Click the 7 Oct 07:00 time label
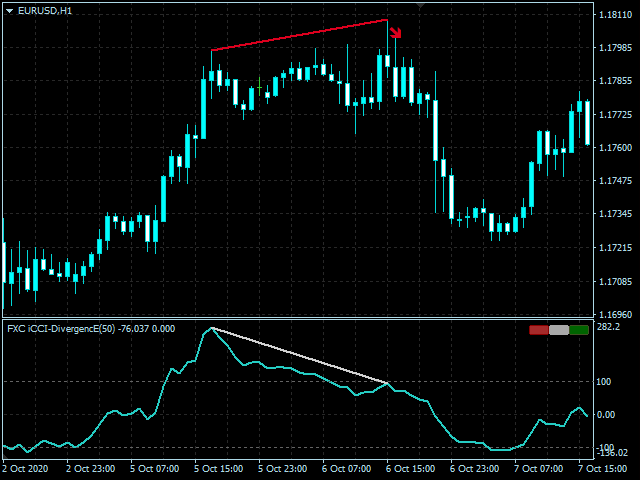The image size is (640, 480). pos(538,468)
